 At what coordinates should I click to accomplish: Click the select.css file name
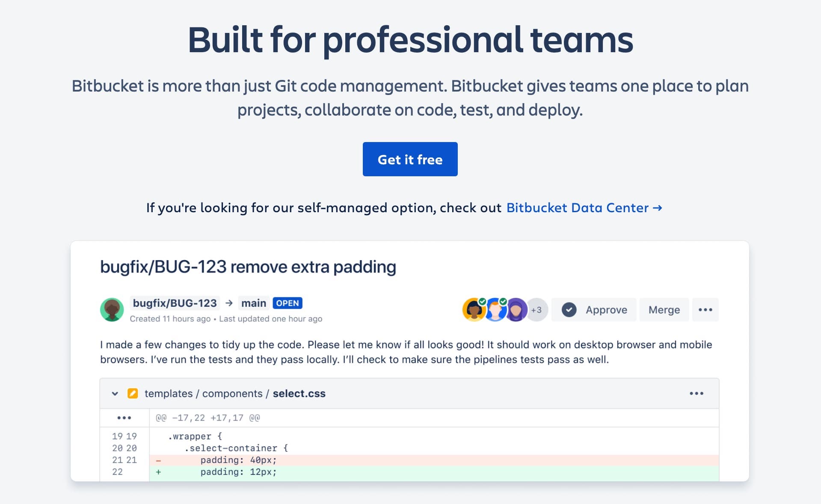pos(299,394)
